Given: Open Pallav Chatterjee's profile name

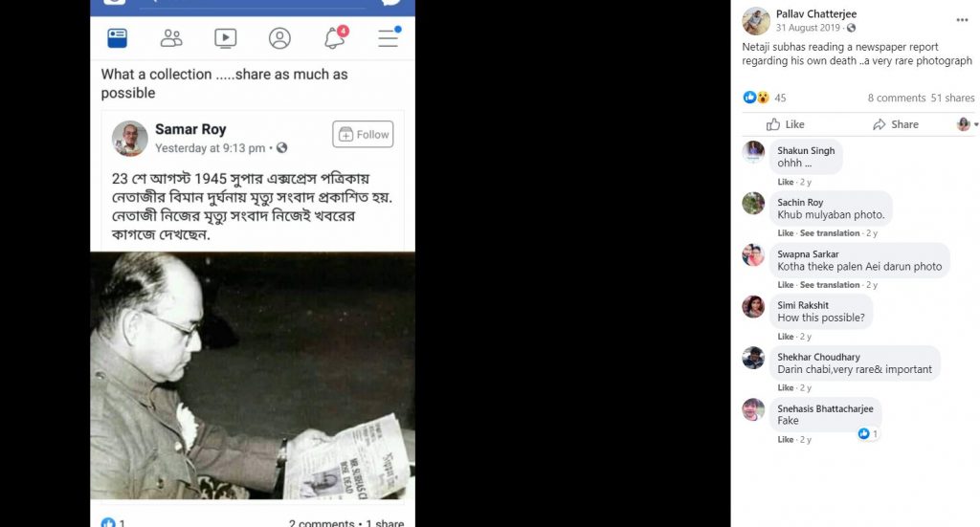Looking at the screenshot, I should [816, 13].
